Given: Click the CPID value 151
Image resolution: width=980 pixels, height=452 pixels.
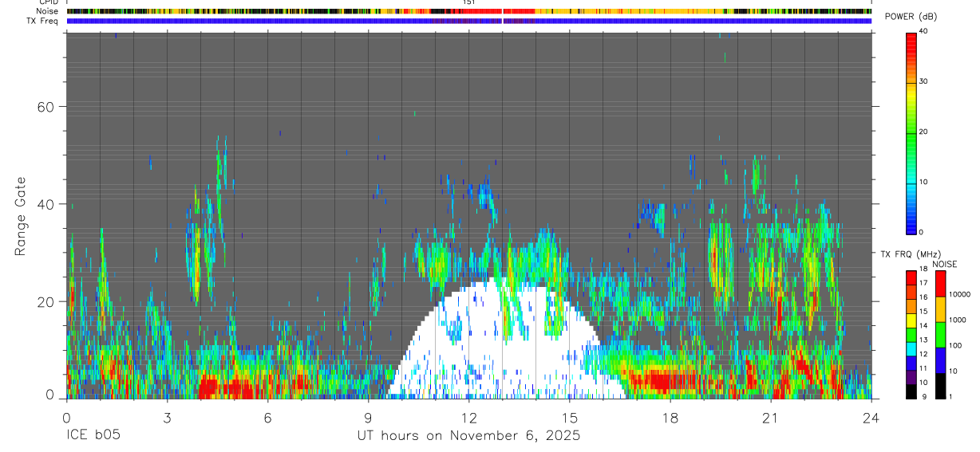Looking at the screenshot, I should point(468,2).
